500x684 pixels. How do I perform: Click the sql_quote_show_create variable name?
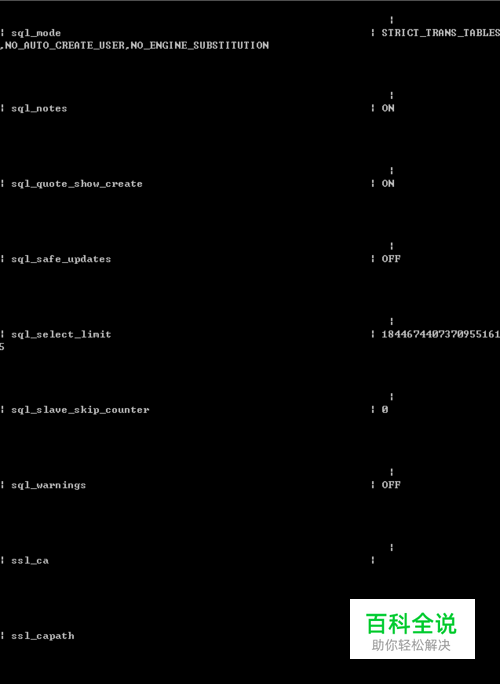tap(77, 184)
